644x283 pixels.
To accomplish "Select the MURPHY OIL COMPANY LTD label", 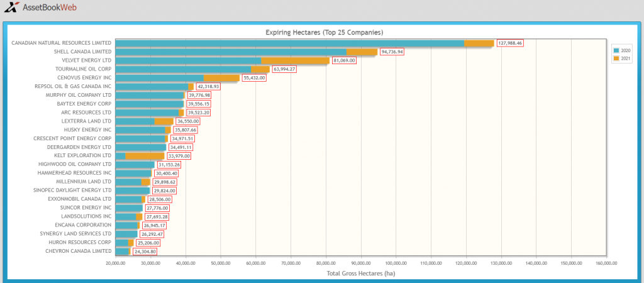I will [x=79, y=95].
